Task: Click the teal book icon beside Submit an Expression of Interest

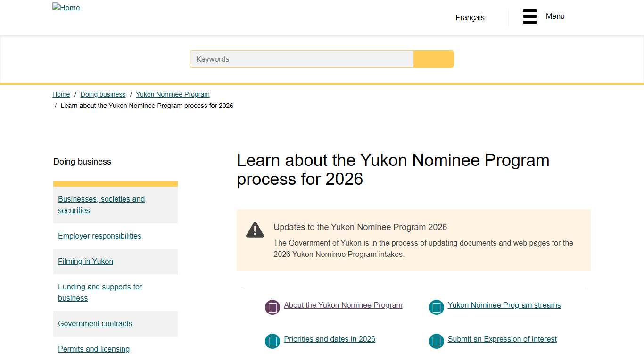Action: pyautogui.click(x=436, y=341)
